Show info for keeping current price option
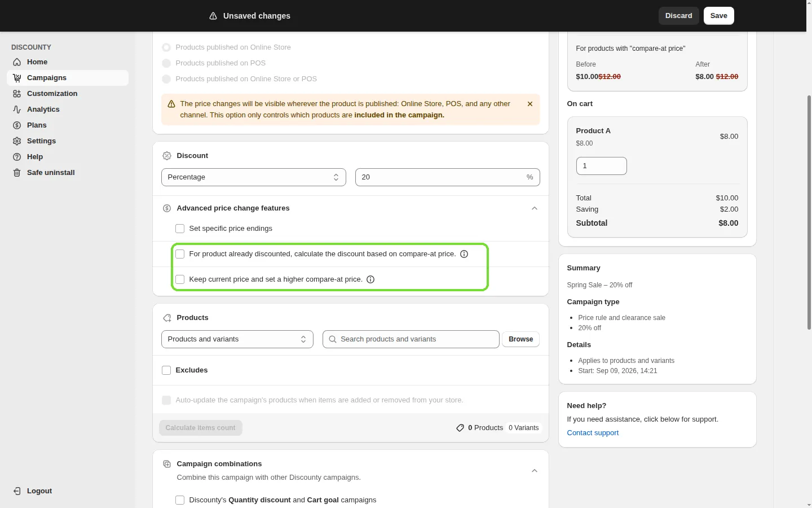The width and height of the screenshot is (812, 508). (370, 279)
